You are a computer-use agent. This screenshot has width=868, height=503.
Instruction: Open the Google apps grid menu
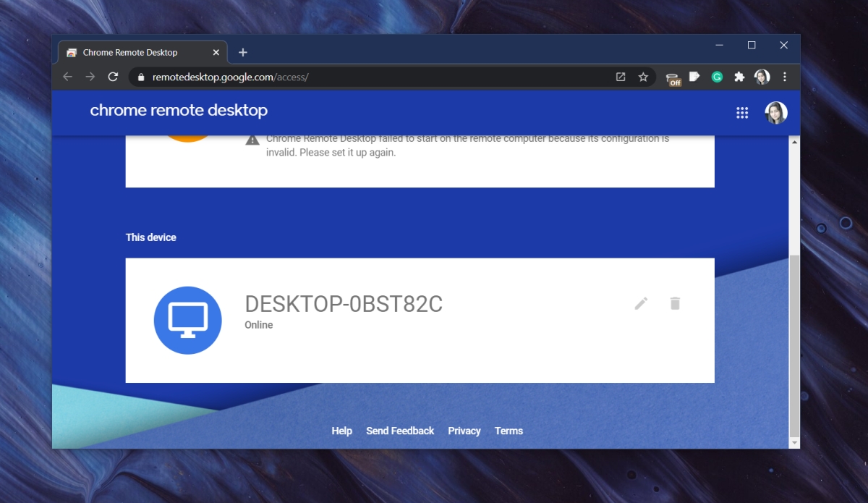[x=742, y=112]
